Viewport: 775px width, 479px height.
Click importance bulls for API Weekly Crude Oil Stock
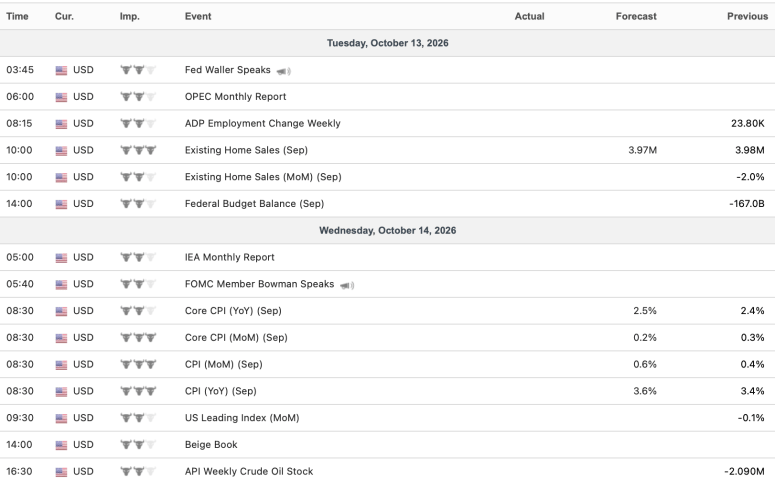[138, 472]
